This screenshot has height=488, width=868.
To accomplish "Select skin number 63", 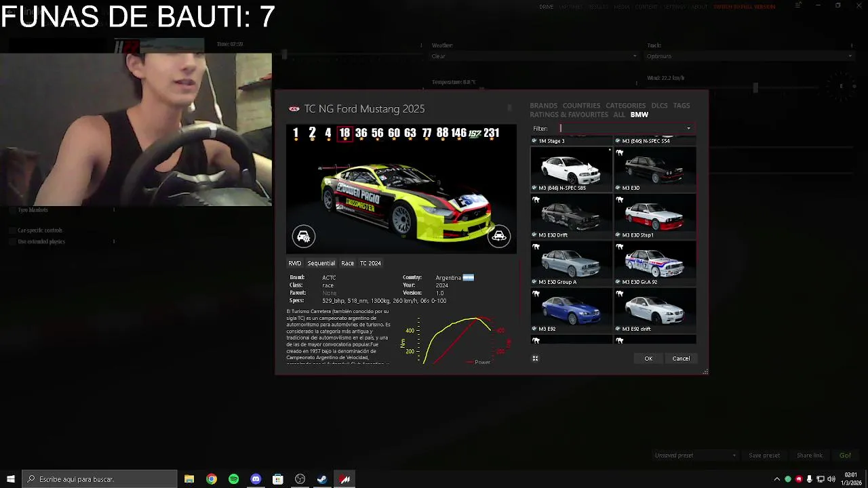I will click(x=410, y=133).
